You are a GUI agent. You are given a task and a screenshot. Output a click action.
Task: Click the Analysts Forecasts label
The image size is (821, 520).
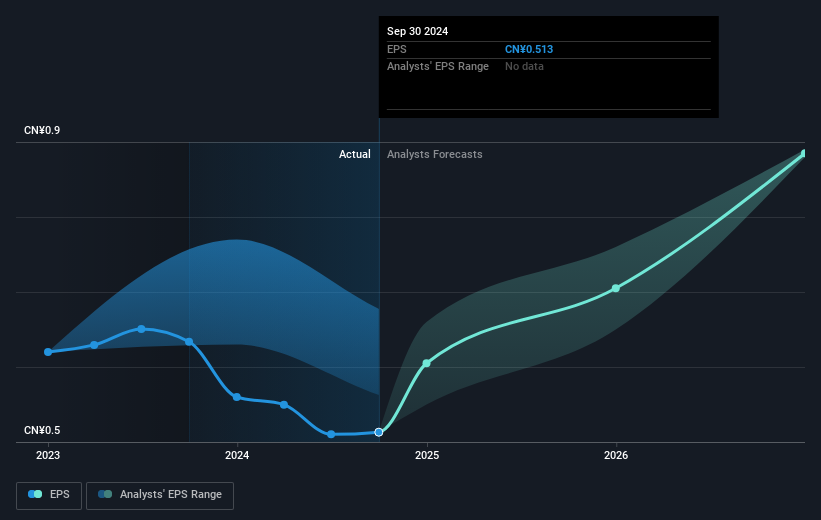[x=435, y=154]
